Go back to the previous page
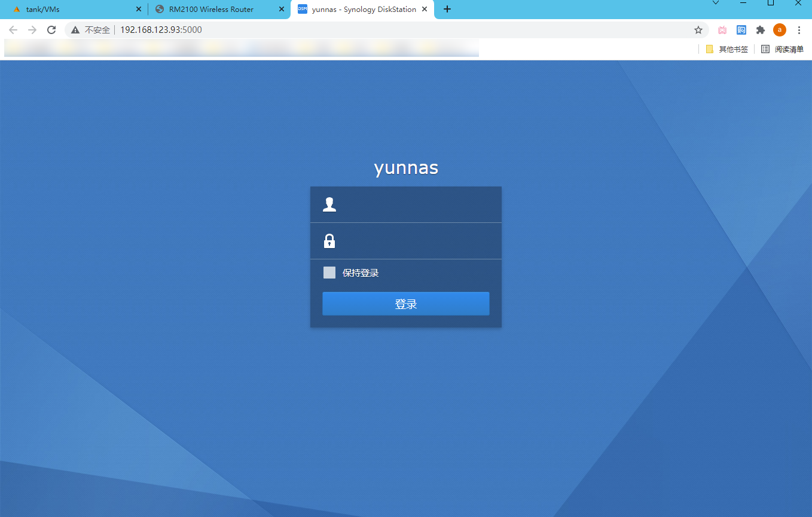The height and width of the screenshot is (517, 812). pyautogui.click(x=13, y=30)
